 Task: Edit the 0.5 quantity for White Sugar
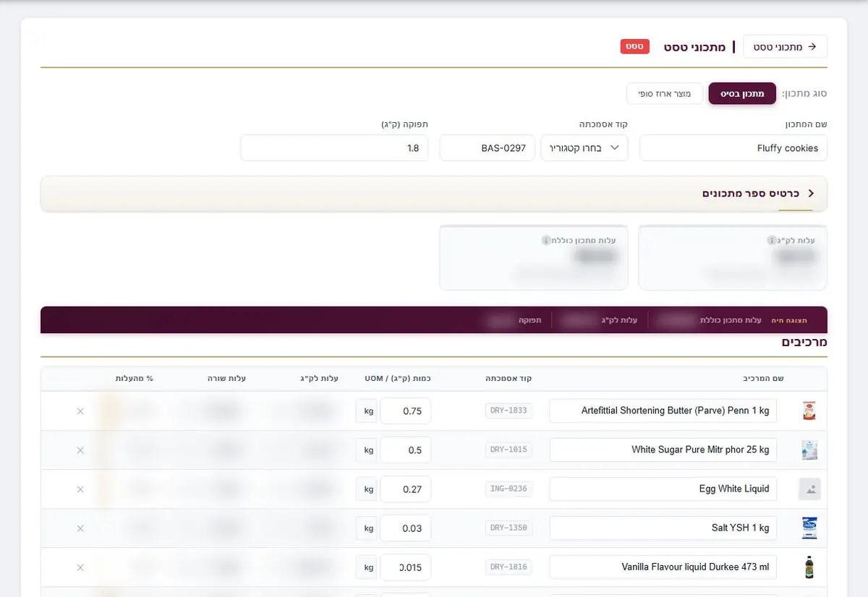point(406,450)
